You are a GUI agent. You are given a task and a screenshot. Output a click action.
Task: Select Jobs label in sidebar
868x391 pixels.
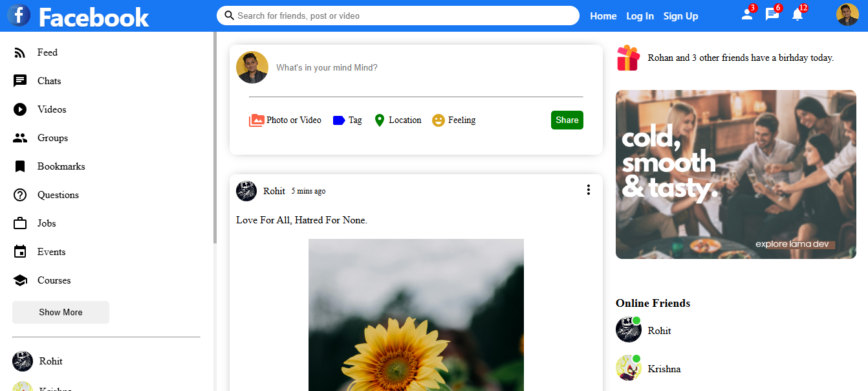(47, 223)
